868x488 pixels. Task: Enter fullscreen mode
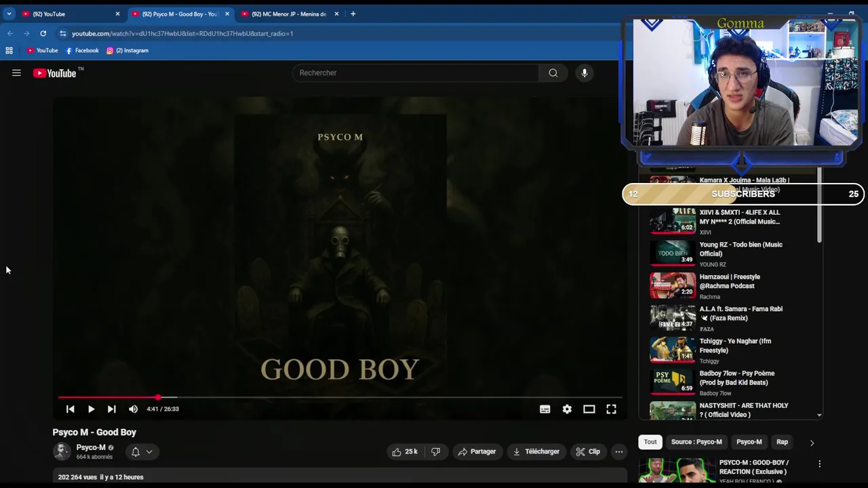611,409
